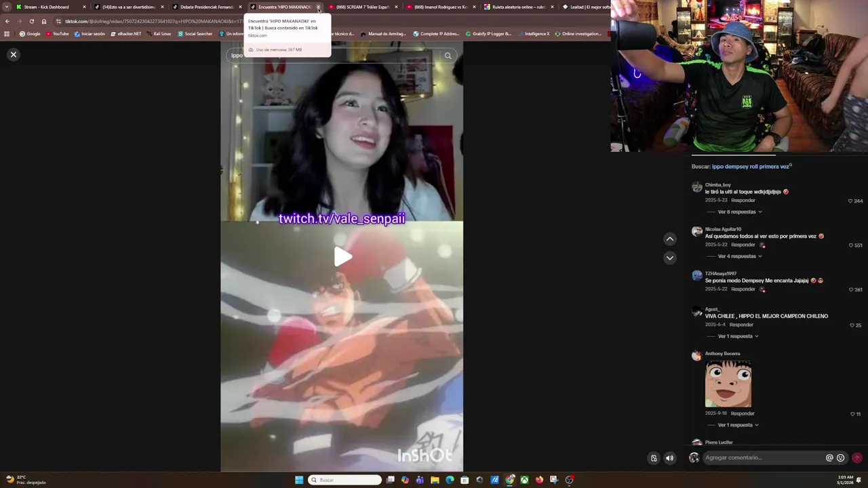Open the YouTube bookmark
The width and height of the screenshot is (868, 488).
coord(58,34)
